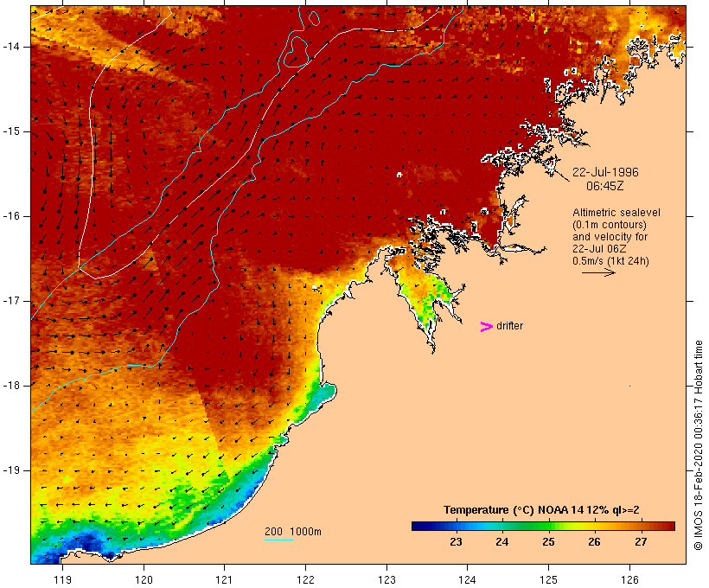Click longitude label 126 on bottom axis

tap(629, 579)
